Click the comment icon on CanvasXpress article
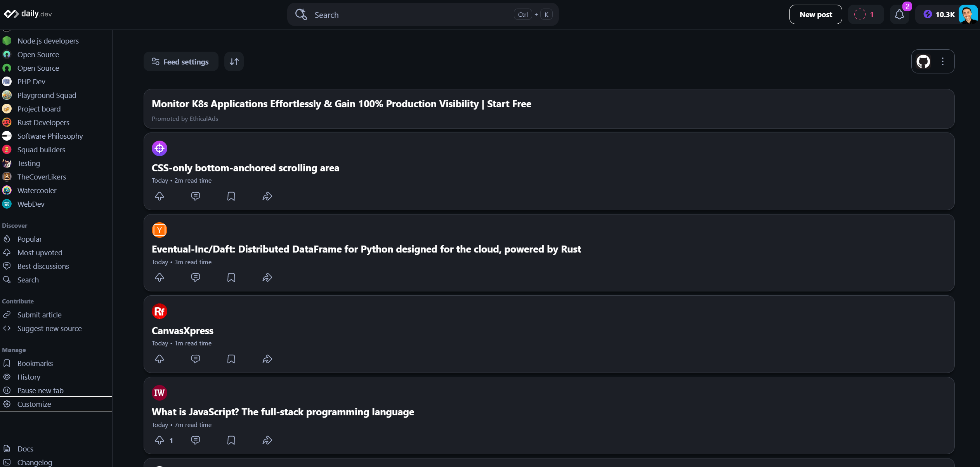The width and height of the screenshot is (980, 467). coord(196,359)
